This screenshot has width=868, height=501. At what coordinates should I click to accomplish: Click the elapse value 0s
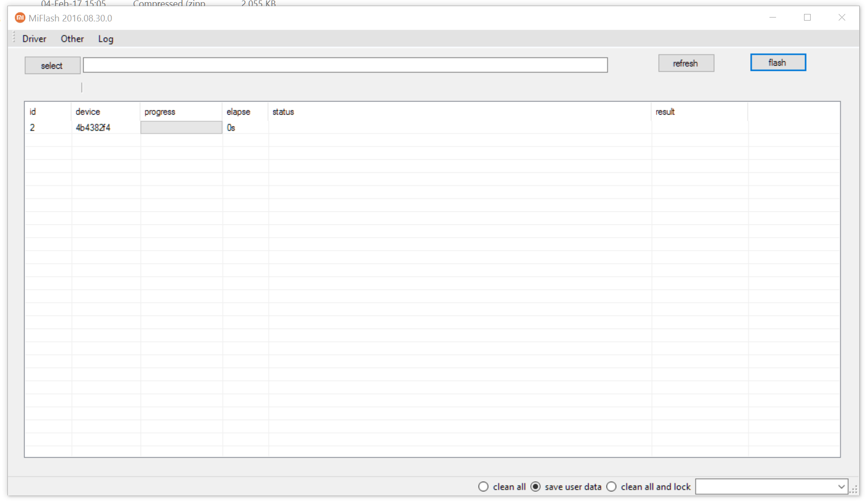pyautogui.click(x=231, y=127)
